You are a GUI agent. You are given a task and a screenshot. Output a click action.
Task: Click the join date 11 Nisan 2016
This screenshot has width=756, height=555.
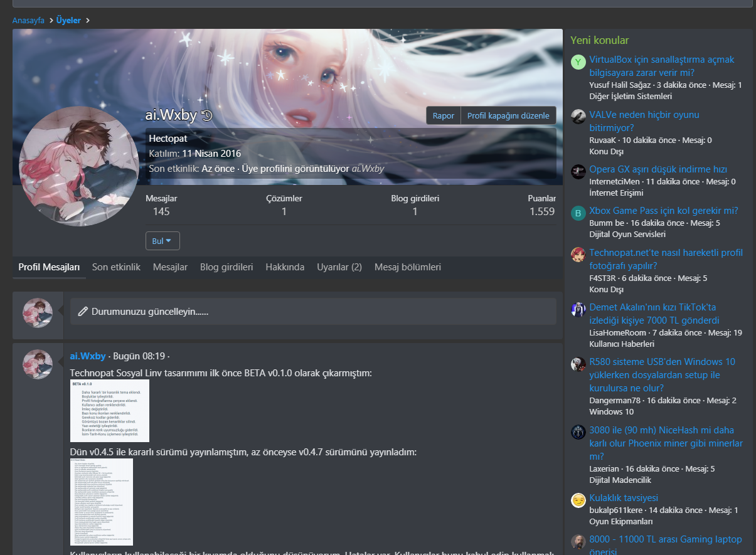(x=211, y=154)
